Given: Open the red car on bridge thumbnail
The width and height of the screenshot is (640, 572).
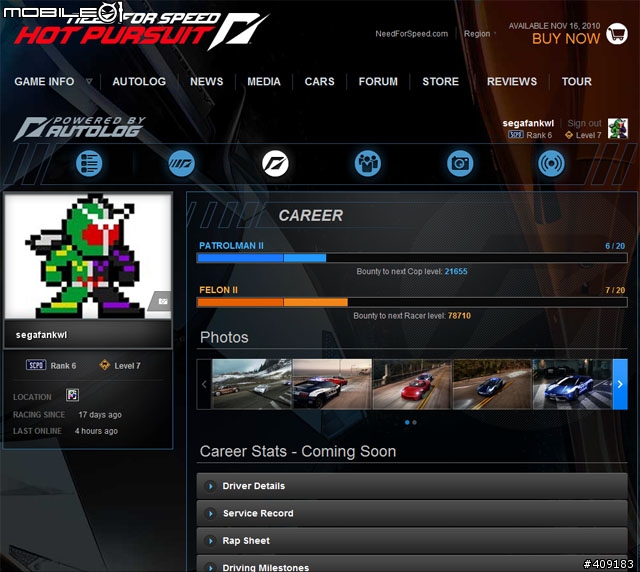Looking at the screenshot, I should (x=412, y=384).
